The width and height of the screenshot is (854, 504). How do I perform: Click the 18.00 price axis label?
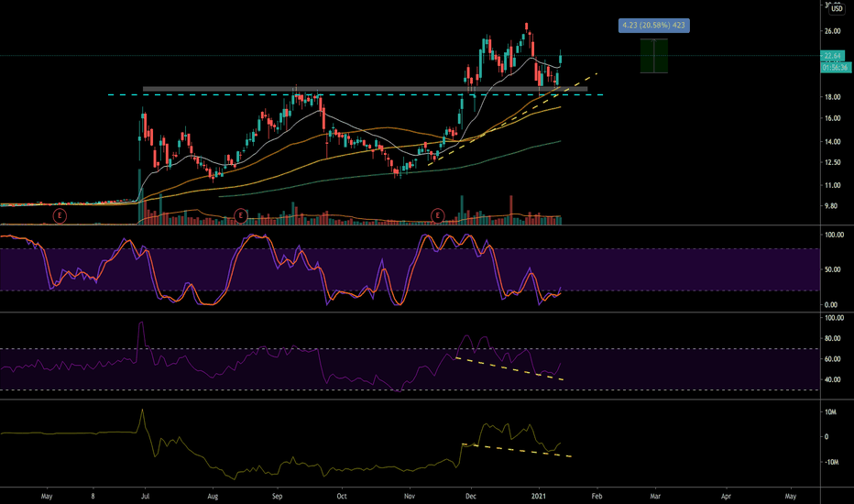(832, 97)
